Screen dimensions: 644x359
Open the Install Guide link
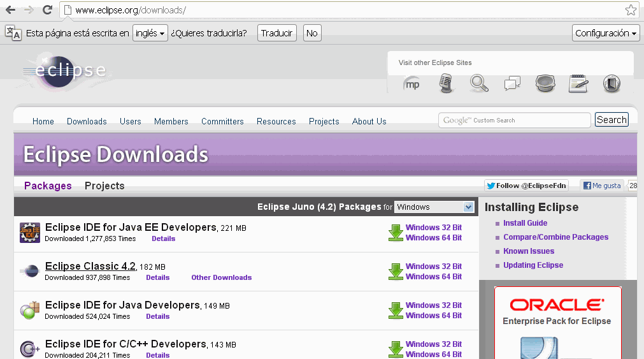pos(526,223)
